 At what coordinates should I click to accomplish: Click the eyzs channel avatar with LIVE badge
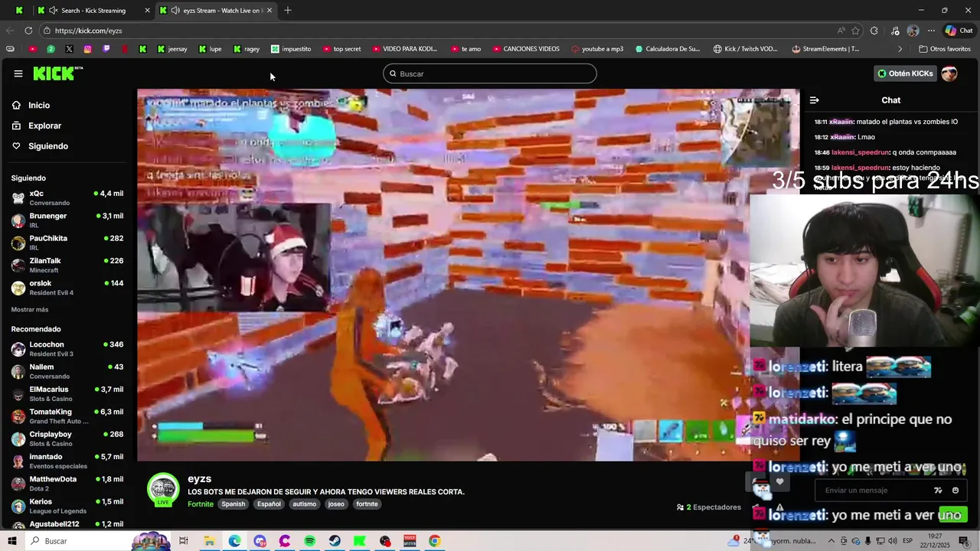pos(163,490)
